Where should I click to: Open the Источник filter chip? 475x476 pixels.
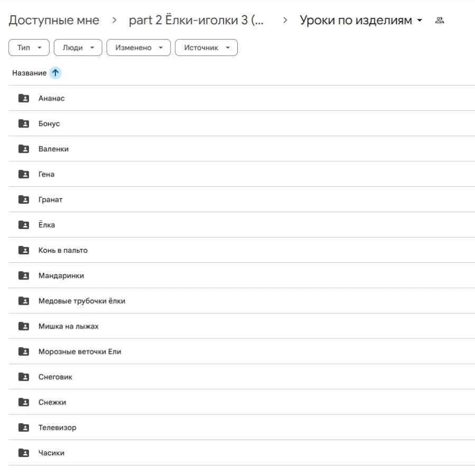(x=206, y=47)
